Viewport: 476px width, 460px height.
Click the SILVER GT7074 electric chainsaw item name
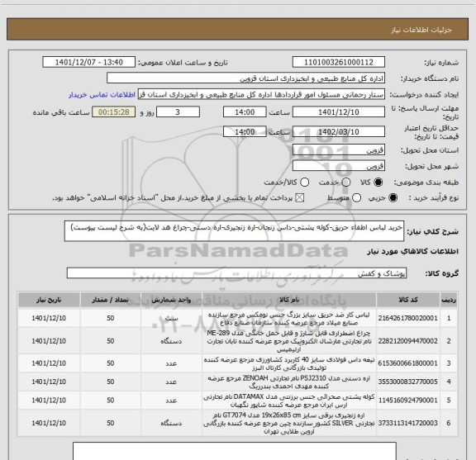click(x=289, y=424)
